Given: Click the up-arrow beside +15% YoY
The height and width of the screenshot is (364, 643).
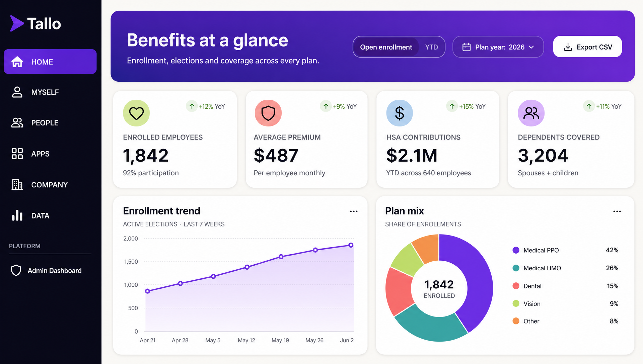Looking at the screenshot, I should click(452, 106).
